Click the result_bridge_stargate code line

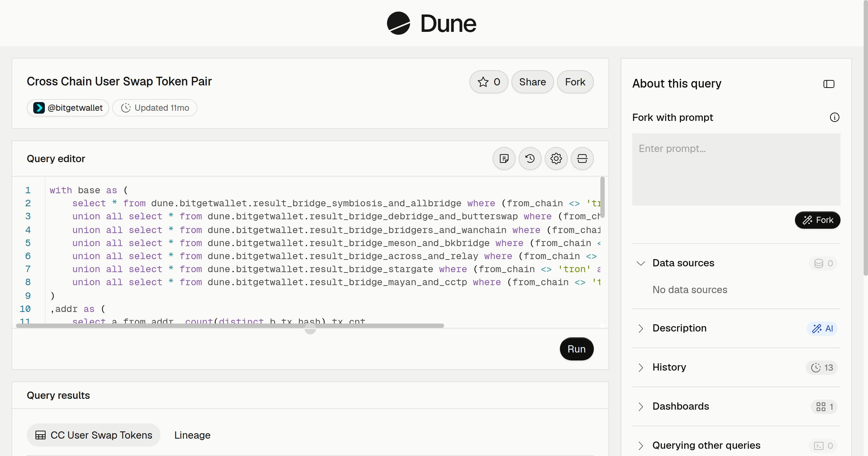[336, 269]
